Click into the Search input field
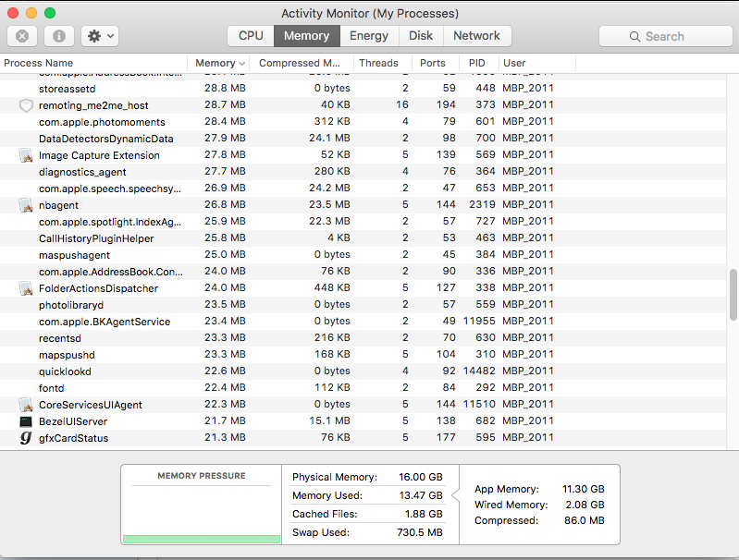Screen dimensions: 739x560 666,36
